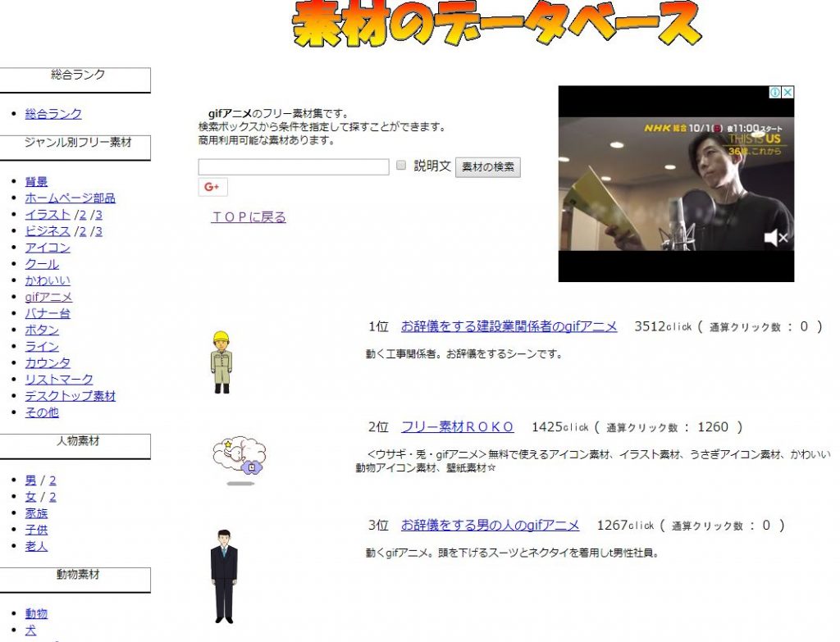The height and width of the screenshot is (642, 840).
Task: Open the デスクトップ素材 category link
Action: point(70,396)
